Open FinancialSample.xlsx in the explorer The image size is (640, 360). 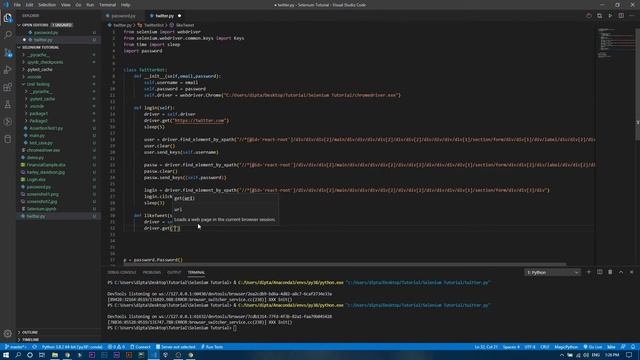tap(46, 165)
